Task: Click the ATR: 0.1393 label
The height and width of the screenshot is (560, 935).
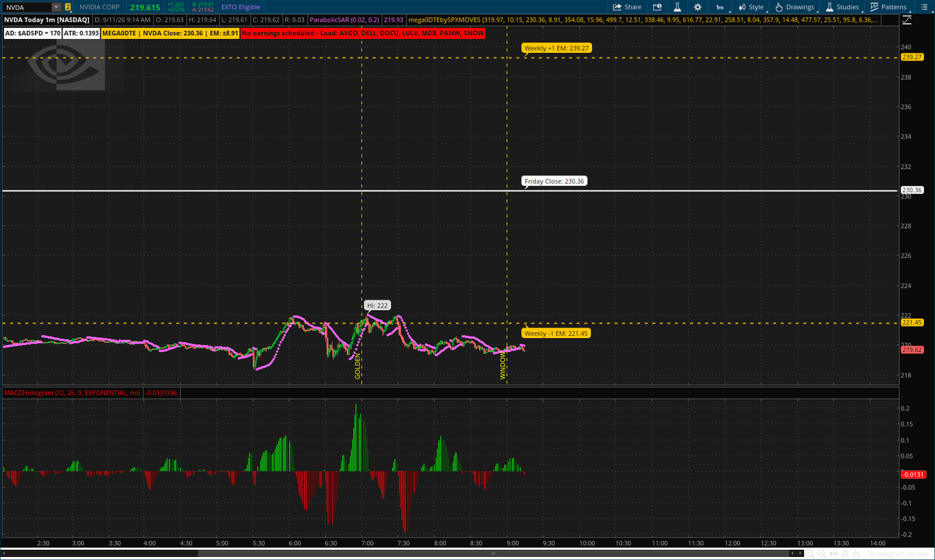Action: click(x=83, y=34)
